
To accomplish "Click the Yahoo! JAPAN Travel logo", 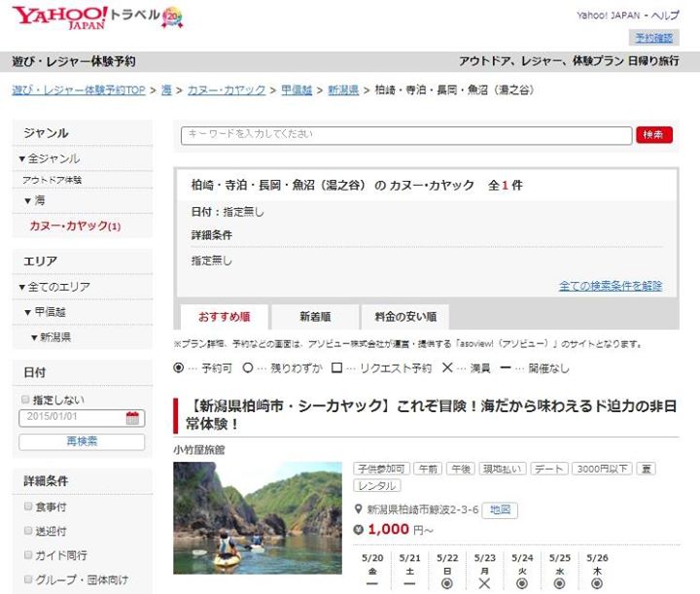I will click(86, 17).
